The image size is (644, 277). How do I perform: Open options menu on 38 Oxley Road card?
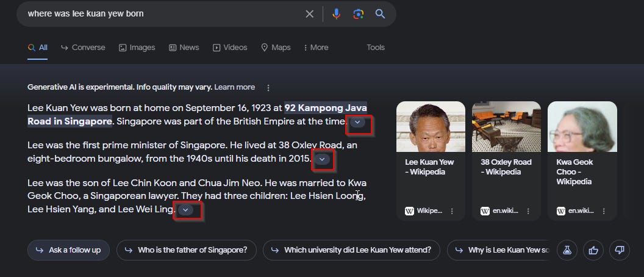coord(528,211)
